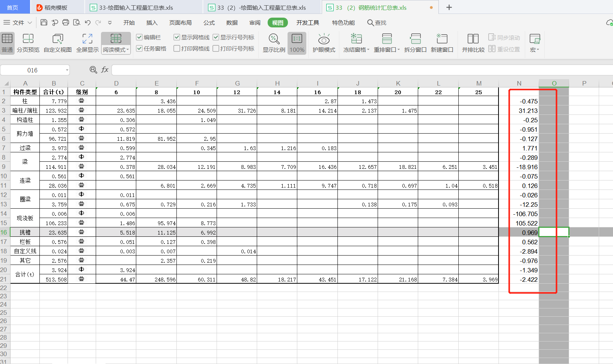
Task: Open the Data (数据) ribbon tab
Action: pyautogui.click(x=232, y=23)
